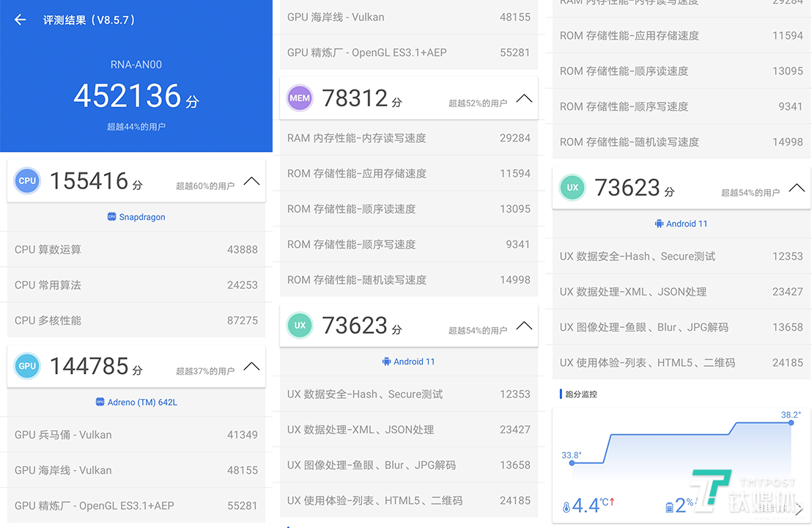Tap the GPU badge icon beside 144785

(27, 366)
